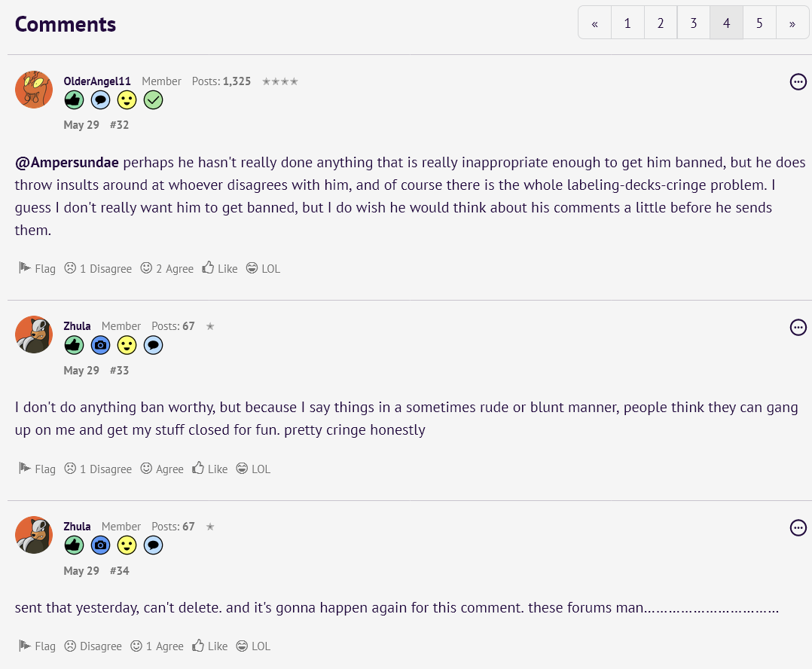
Task: Click the blue camera badge on comment #33
Action: [x=100, y=346]
